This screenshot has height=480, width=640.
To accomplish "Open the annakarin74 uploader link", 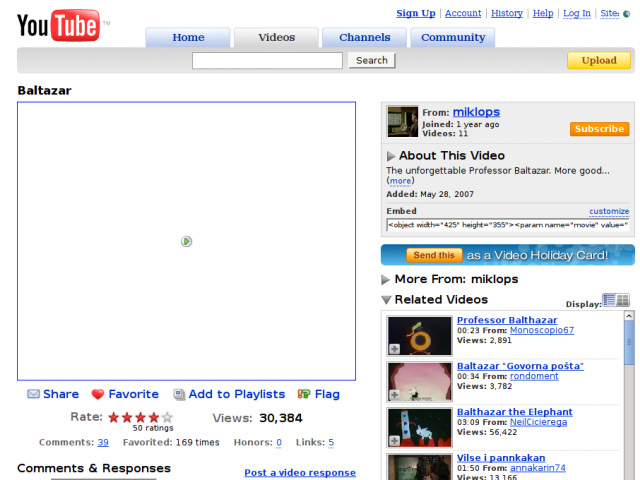I will tap(538, 468).
